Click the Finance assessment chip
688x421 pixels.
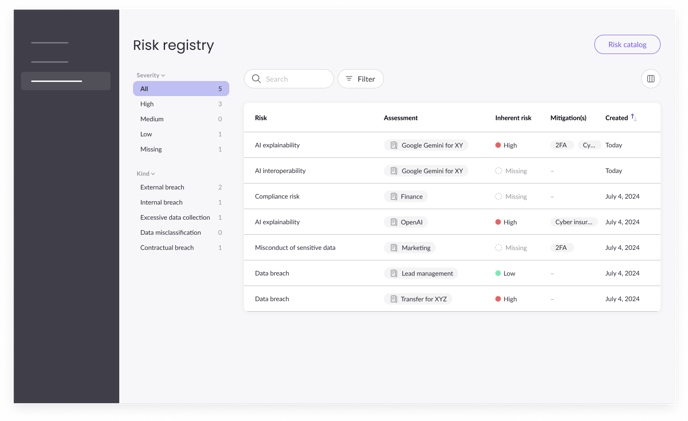(x=406, y=196)
